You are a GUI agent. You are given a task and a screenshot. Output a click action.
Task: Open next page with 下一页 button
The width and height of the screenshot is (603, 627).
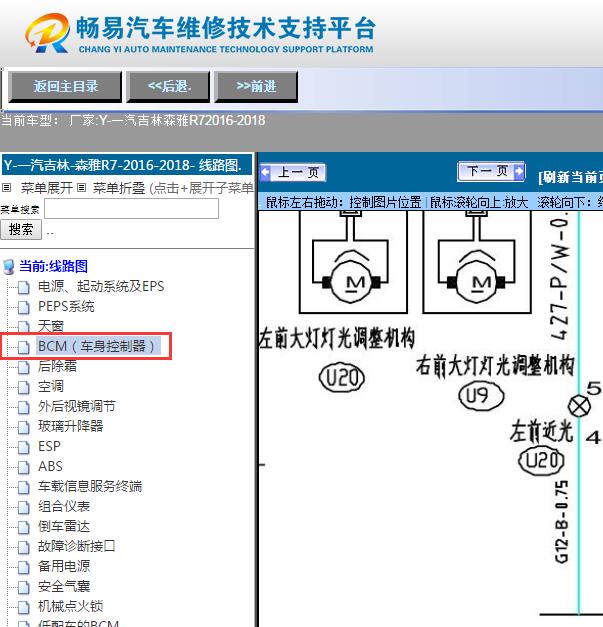tap(491, 172)
